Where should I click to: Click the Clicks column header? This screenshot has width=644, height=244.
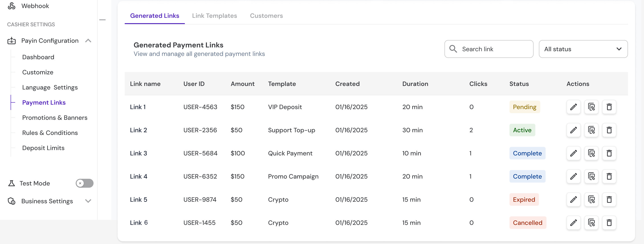pos(478,84)
